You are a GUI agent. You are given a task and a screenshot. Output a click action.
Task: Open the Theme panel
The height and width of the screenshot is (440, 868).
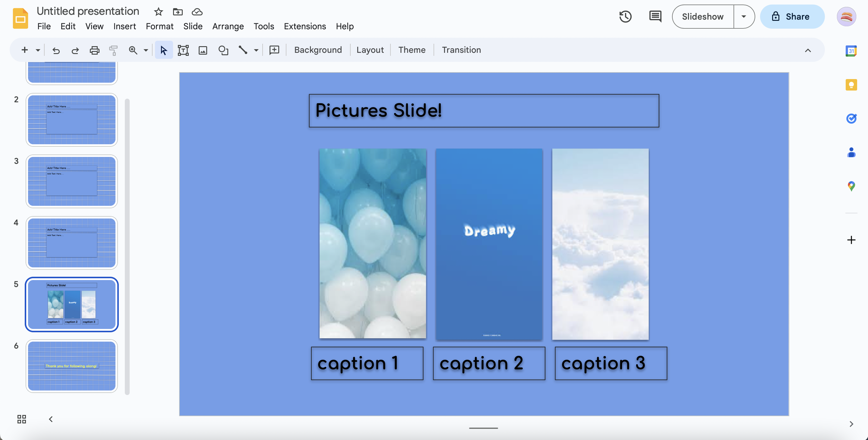[x=412, y=50]
